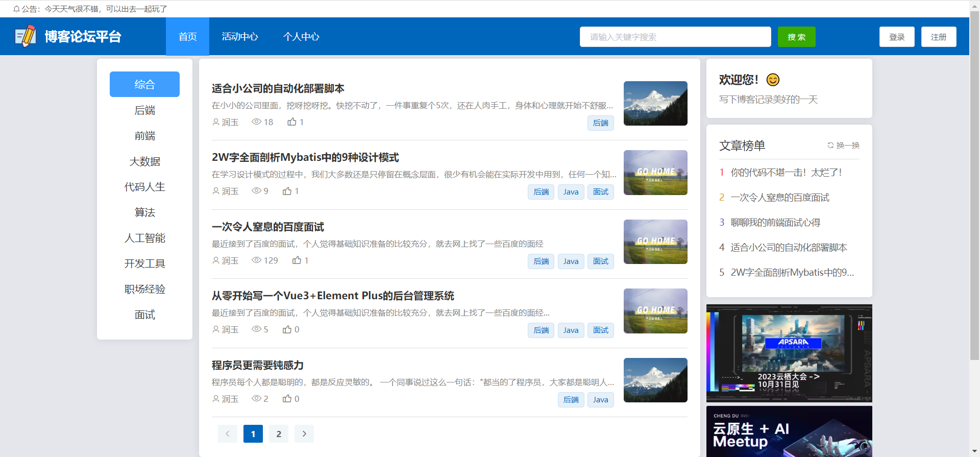Select page 1 in pagination
The width and height of the screenshot is (980, 457).
point(253,434)
